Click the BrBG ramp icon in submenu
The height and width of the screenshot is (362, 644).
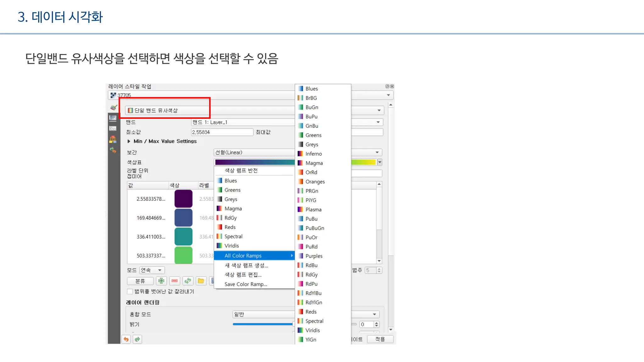coord(300,98)
